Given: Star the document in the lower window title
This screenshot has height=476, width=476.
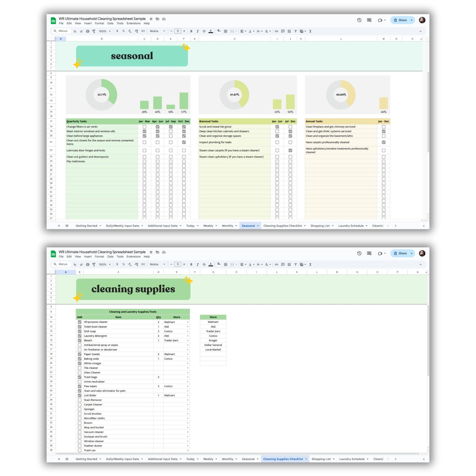Looking at the screenshot, I should pos(151,252).
